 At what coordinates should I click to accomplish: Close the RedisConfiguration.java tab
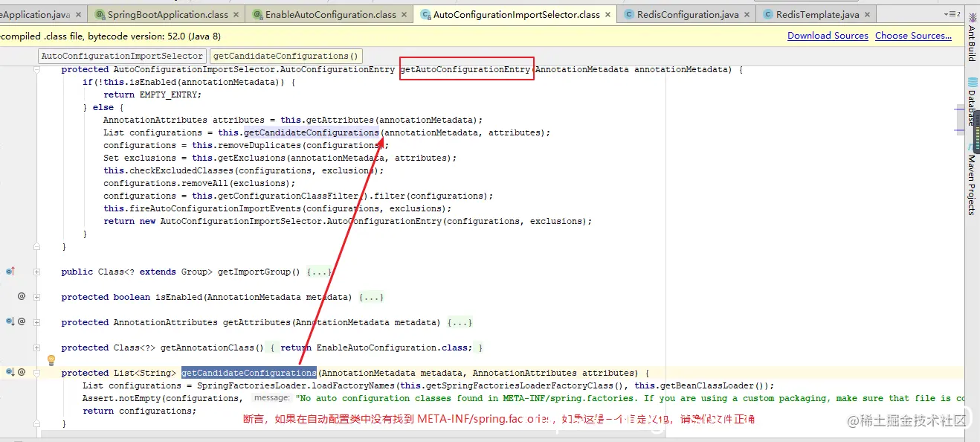coord(747,15)
